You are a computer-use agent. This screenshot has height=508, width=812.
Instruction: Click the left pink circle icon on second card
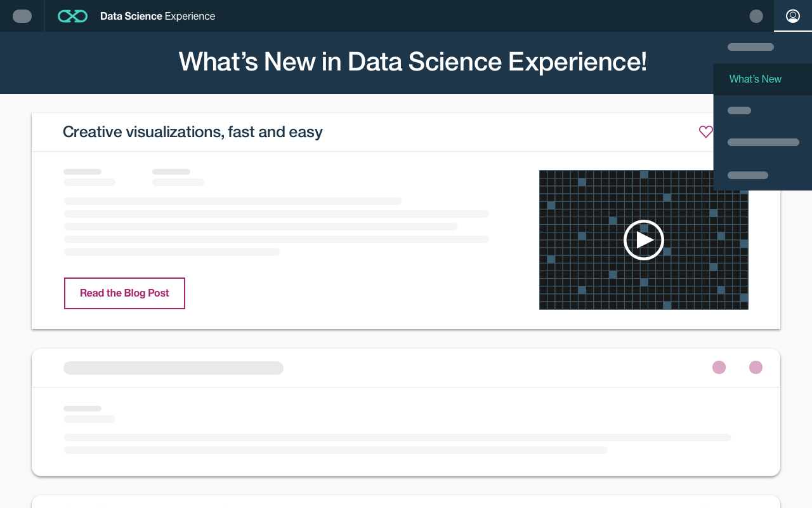719,367
